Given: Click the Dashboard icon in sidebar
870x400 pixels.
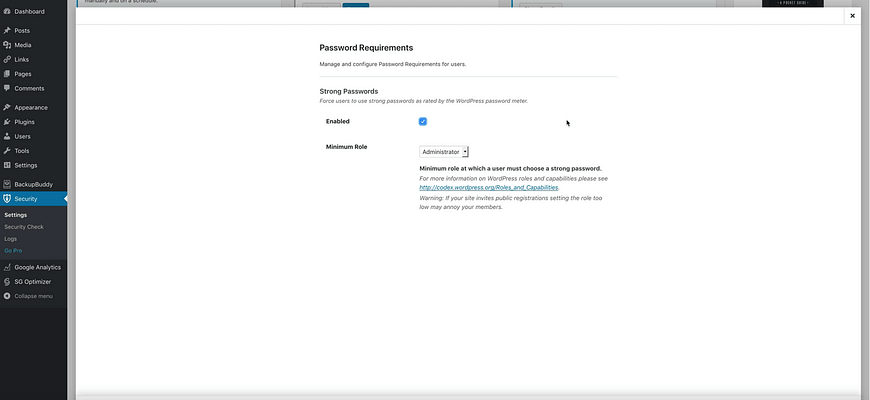Looking at the screenshot, I should 7,11.
